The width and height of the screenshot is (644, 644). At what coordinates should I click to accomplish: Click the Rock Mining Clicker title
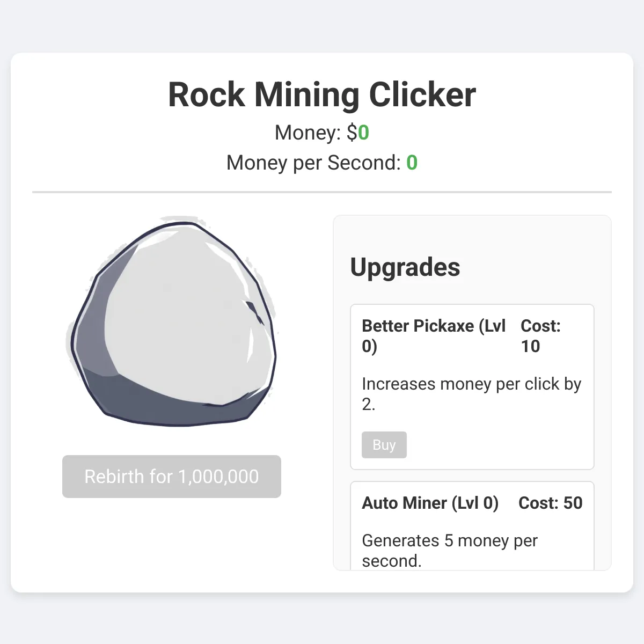click(x=322, y=95)
